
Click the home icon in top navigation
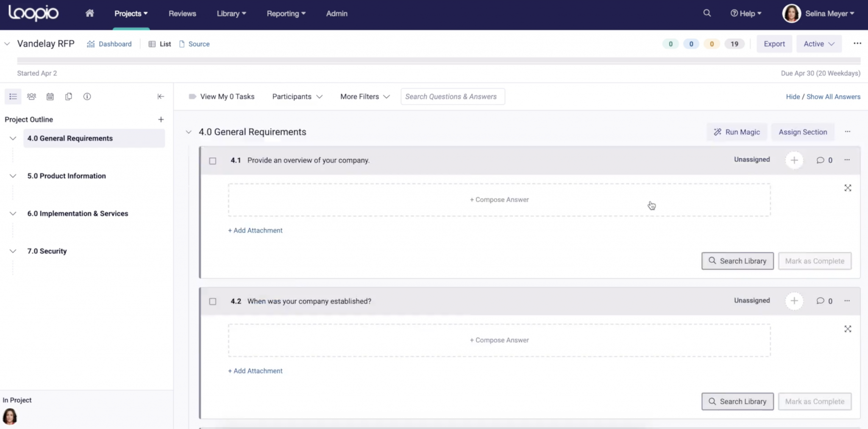tap(89, 13)
